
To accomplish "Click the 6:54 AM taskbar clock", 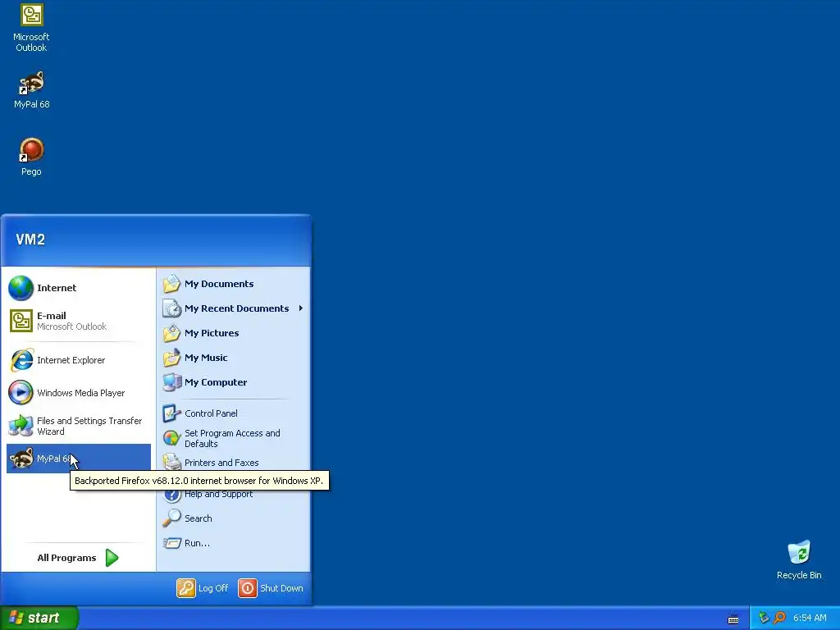I will [810, 618].
